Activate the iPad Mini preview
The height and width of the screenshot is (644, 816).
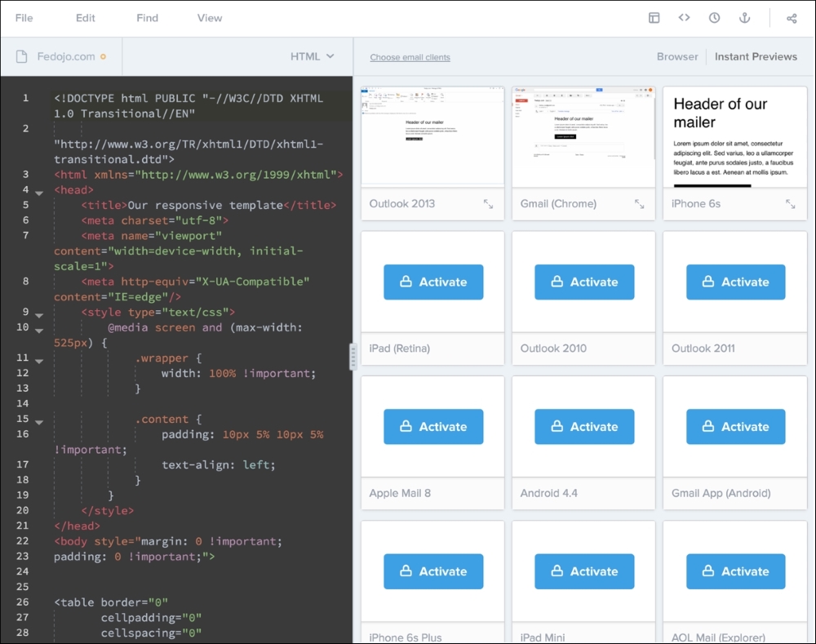[584, 571]
